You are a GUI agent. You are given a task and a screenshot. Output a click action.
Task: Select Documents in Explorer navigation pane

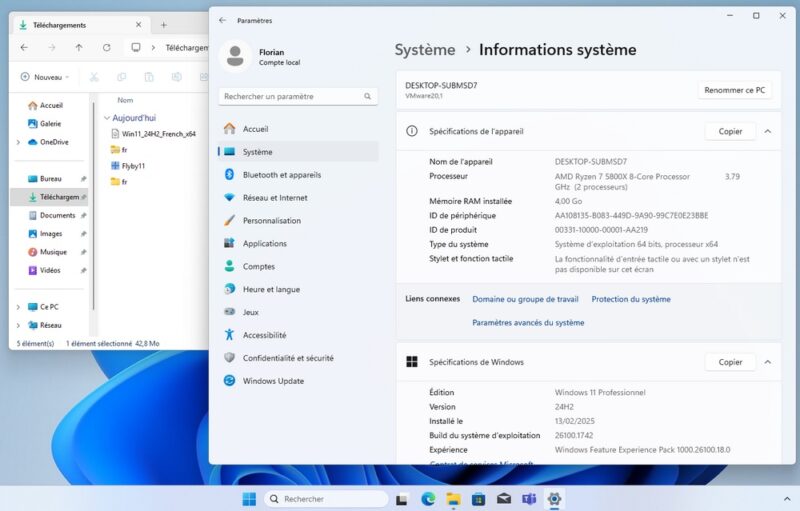pyautogui.click(x=57, y=215)
